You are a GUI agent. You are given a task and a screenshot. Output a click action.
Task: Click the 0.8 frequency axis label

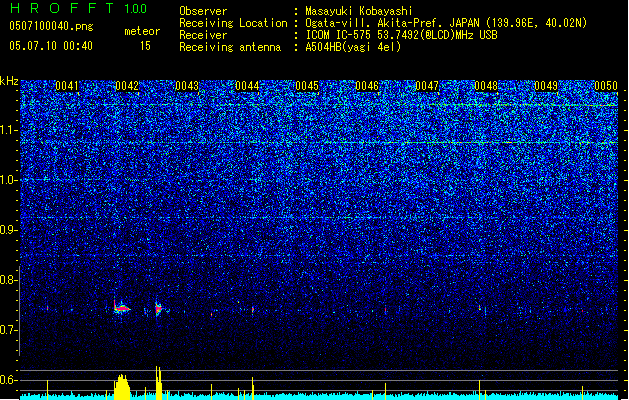(x=8, y=280)
